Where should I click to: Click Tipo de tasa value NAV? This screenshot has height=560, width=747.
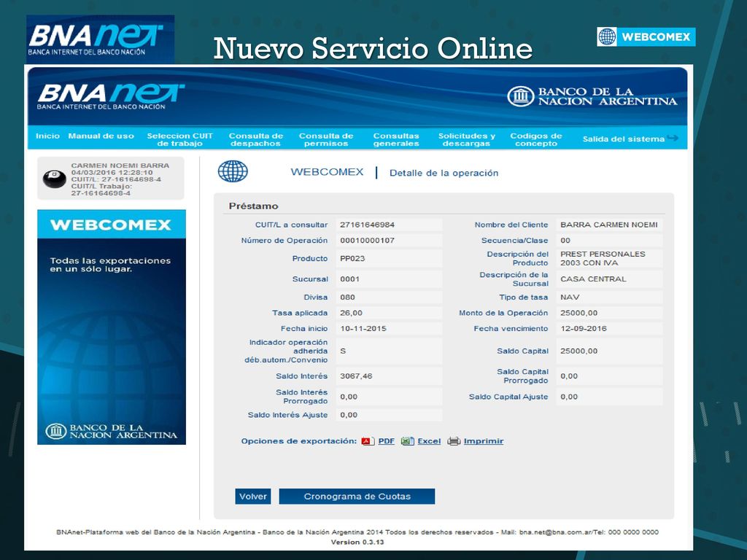pos(609,297)
